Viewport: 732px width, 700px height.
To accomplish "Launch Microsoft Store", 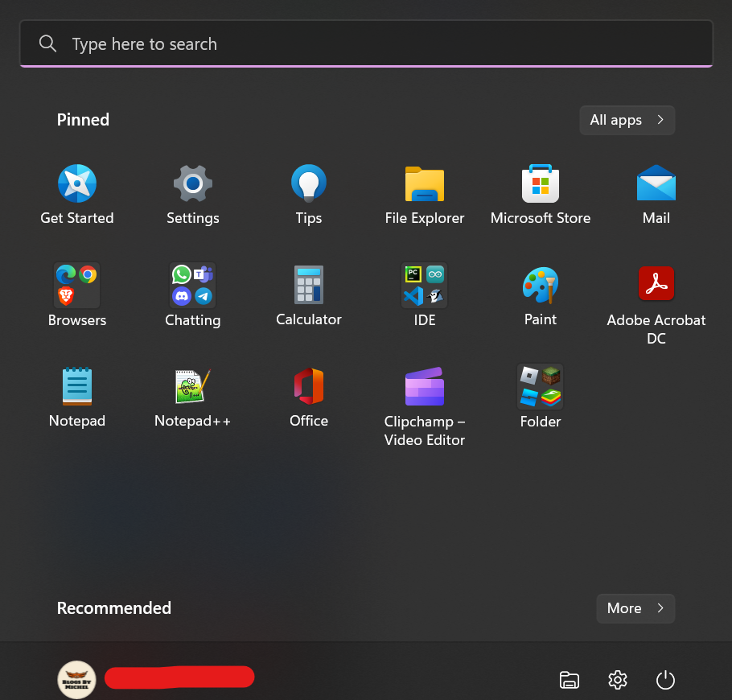I will 540,183.
